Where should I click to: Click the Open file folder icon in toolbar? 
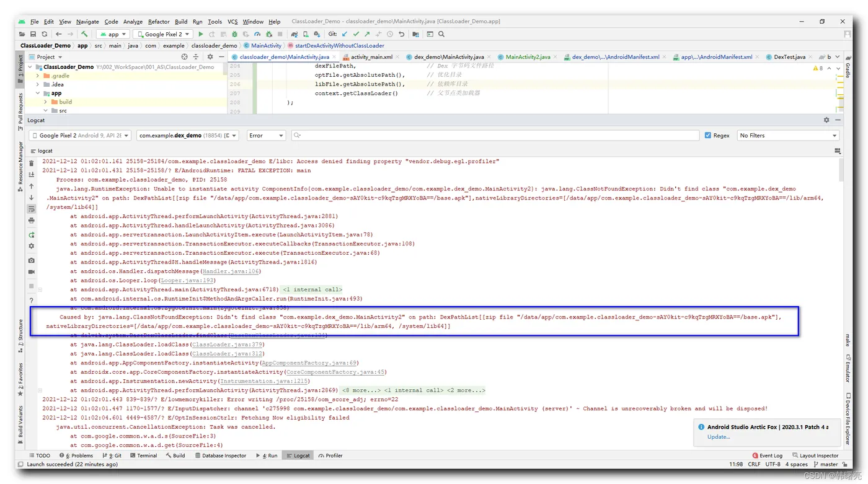(22, 34)
